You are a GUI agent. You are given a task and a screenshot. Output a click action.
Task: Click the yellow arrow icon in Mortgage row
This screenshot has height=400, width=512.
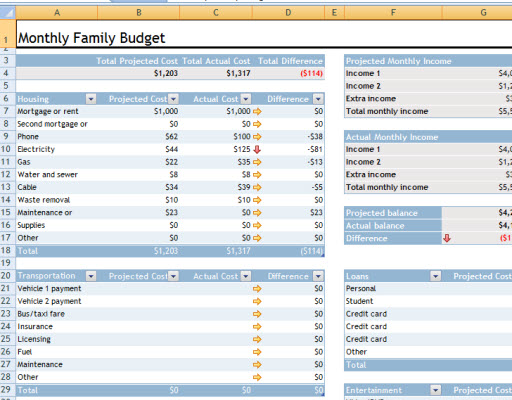[257, 111]
